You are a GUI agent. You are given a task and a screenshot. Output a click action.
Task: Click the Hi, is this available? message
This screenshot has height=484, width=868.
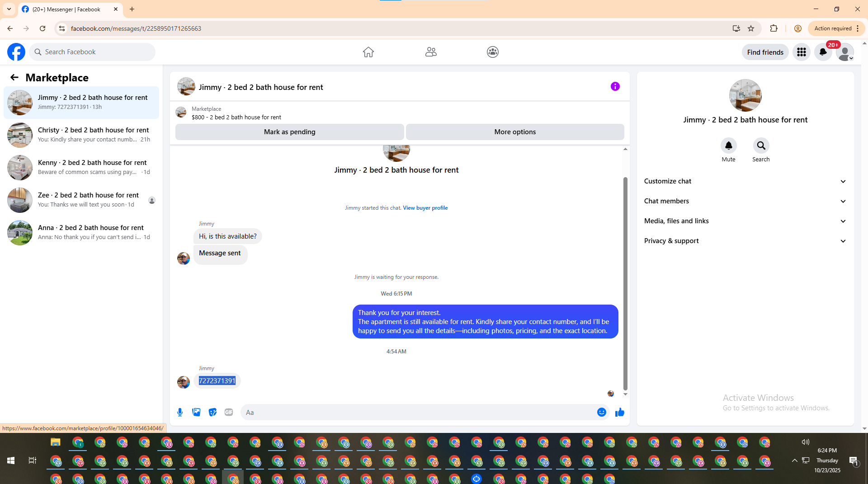[x=227, y=236]
